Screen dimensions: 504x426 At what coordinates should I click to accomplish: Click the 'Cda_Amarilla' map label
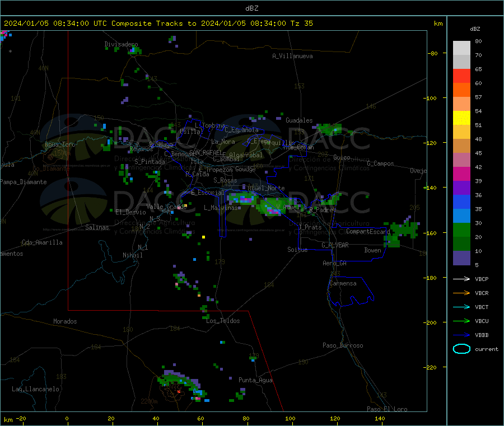(42, 242)
